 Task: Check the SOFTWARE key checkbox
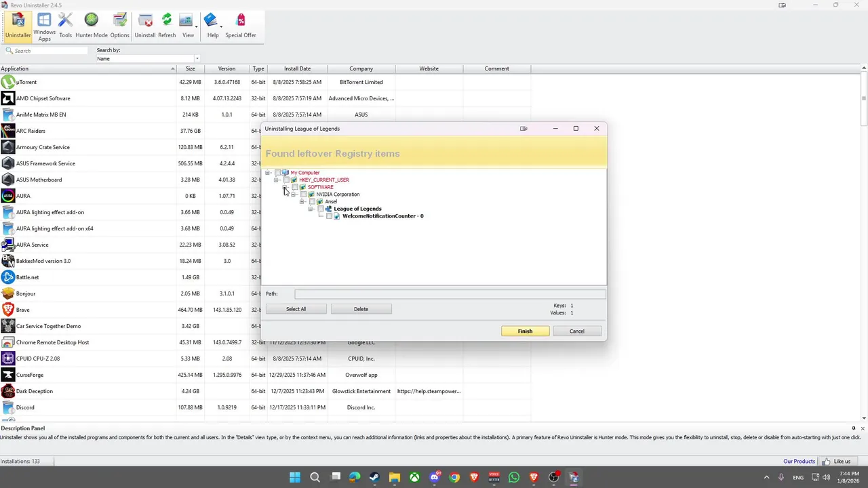[x=295, y=187]
